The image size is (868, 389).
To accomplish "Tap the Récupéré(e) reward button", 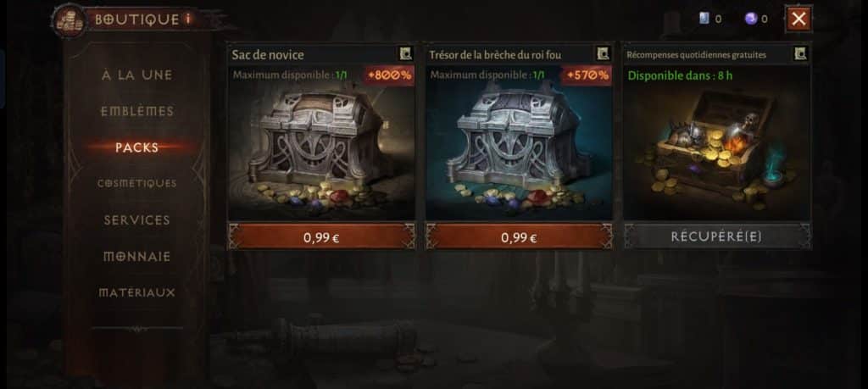I will point(717,236).
